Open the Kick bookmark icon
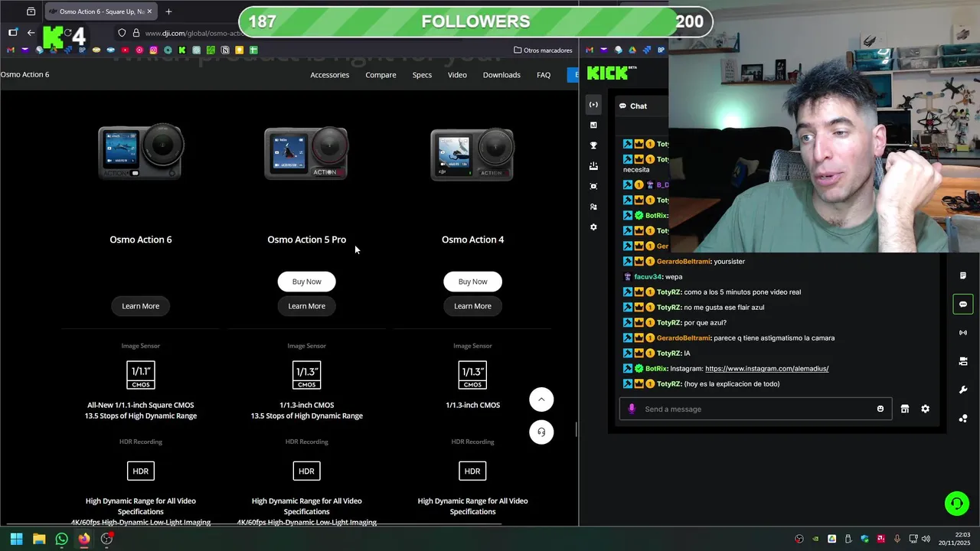The image size is (980, 551). pos(182,50)
